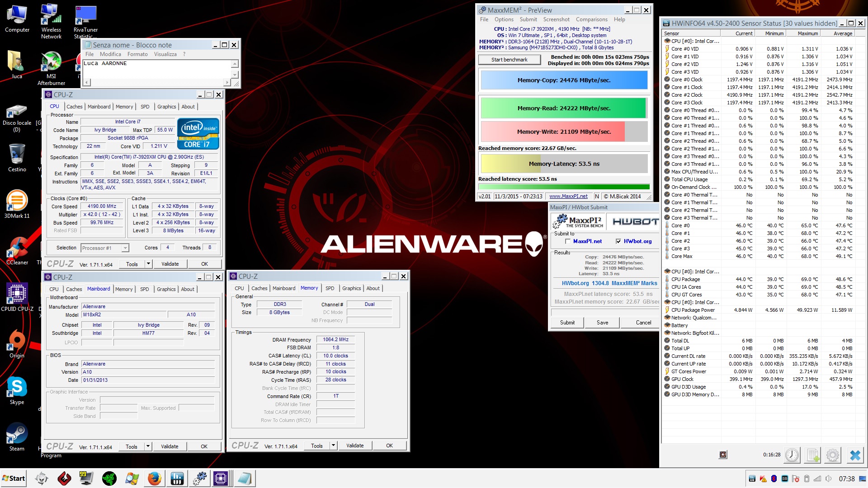Open the Options menu in MaxxMEM
The height and width of the screenshot is (488, 868).
[x=504, y=19]
